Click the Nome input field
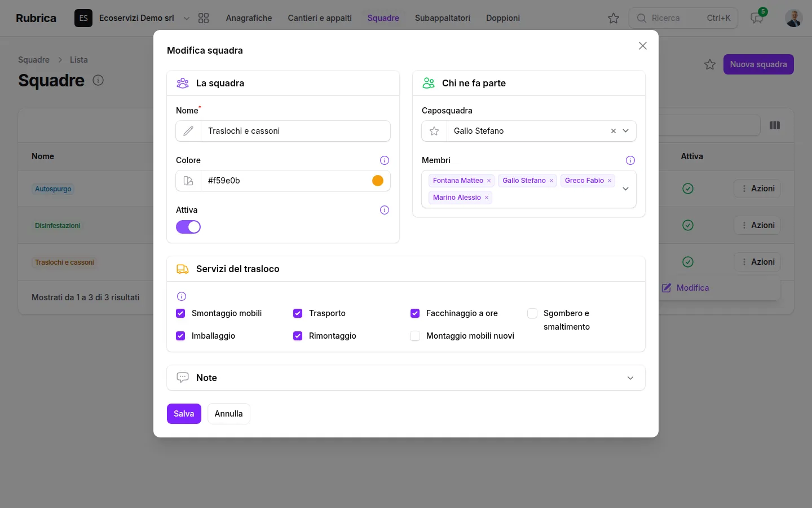 click(295, 131)
